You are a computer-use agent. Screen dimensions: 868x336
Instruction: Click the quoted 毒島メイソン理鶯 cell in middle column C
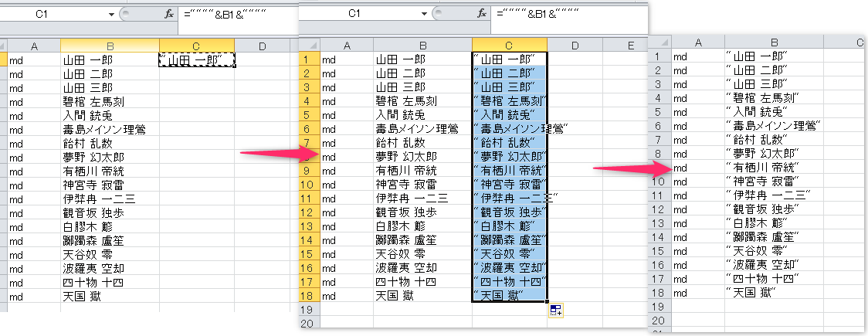[x=509, y=128]
